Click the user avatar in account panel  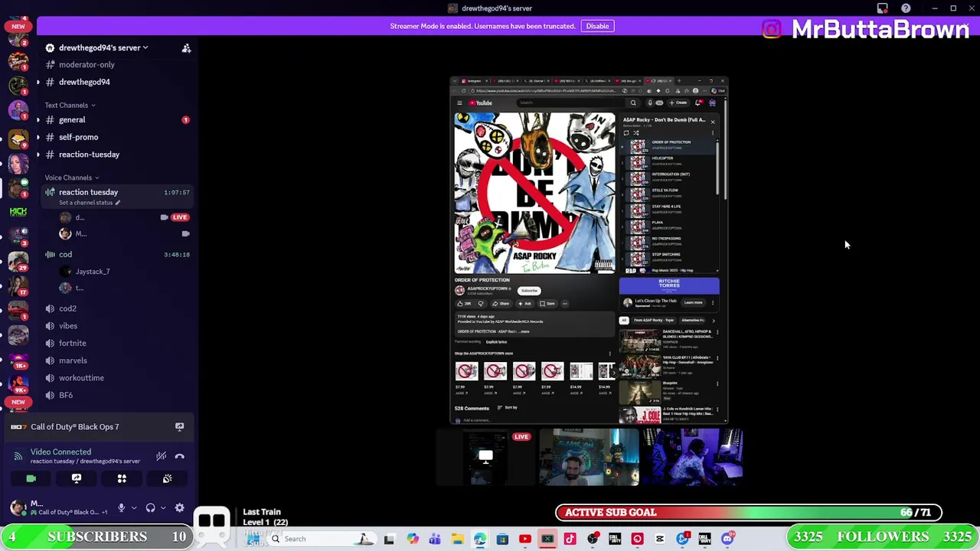[x=18, y=507]
